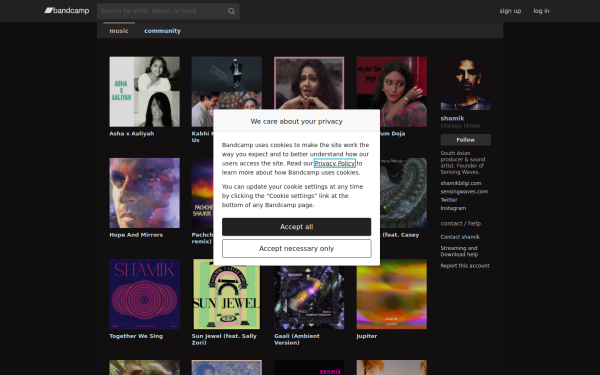
Task: Accept all cookies
Action: pos(297,227)
